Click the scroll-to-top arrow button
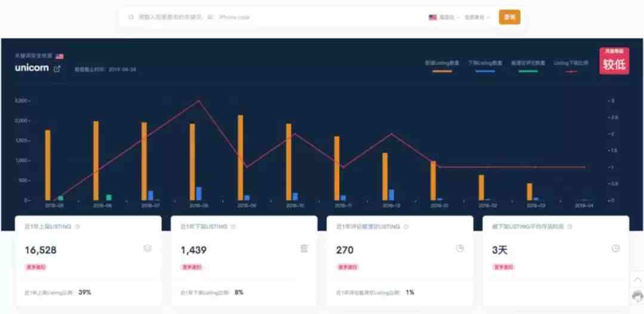The height and width of the screenshot is (314, 644). coord(637,281)
